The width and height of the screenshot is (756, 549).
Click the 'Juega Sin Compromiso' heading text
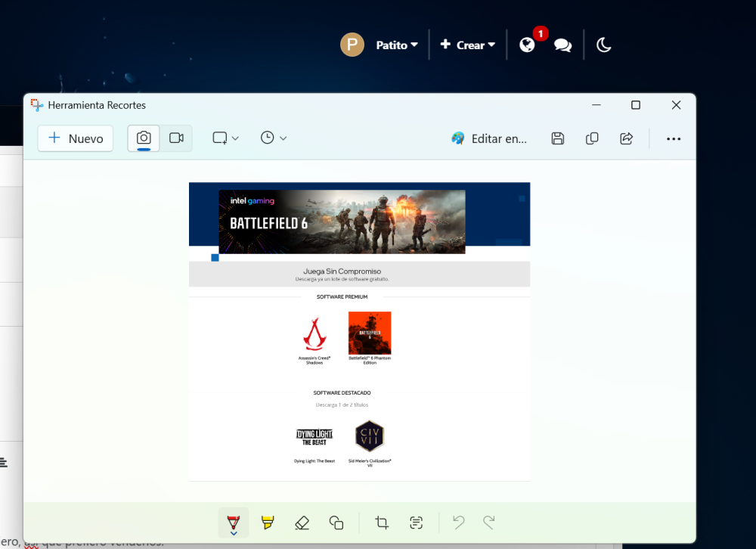pos(342,271)
